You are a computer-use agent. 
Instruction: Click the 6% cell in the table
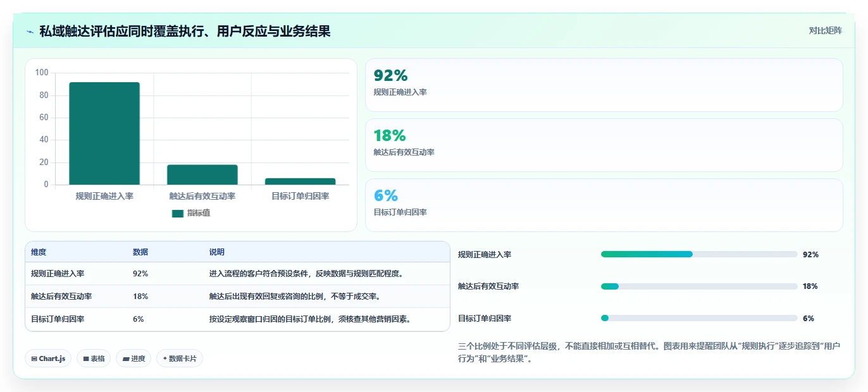click(139, 319)
